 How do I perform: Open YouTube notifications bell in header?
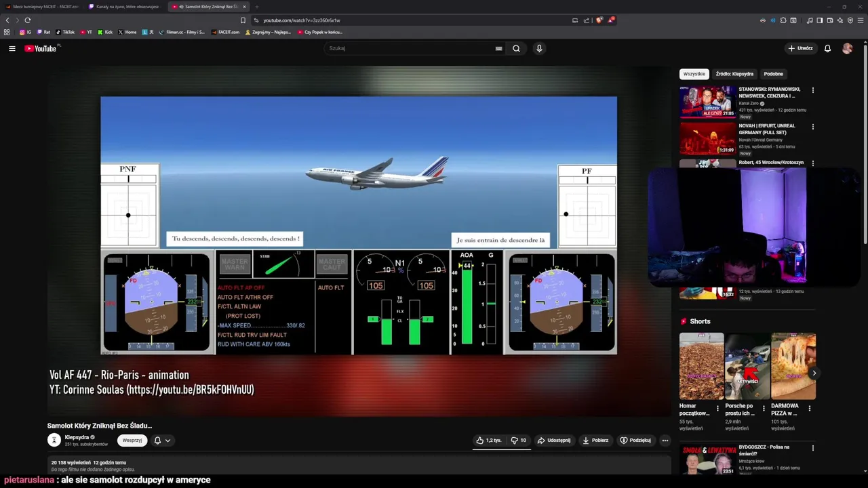click(x=827, y=48)
